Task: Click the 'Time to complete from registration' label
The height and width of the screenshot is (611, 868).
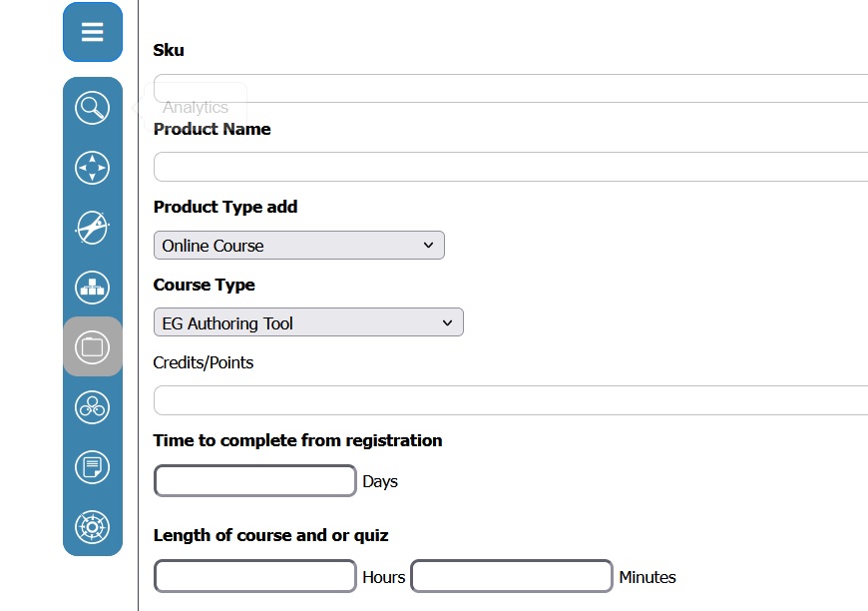Action: [x=297, y=440]
